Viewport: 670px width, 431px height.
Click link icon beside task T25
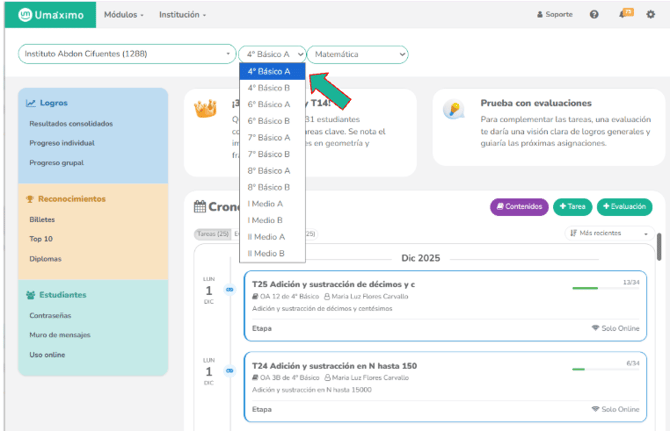[x=229, y=289]
